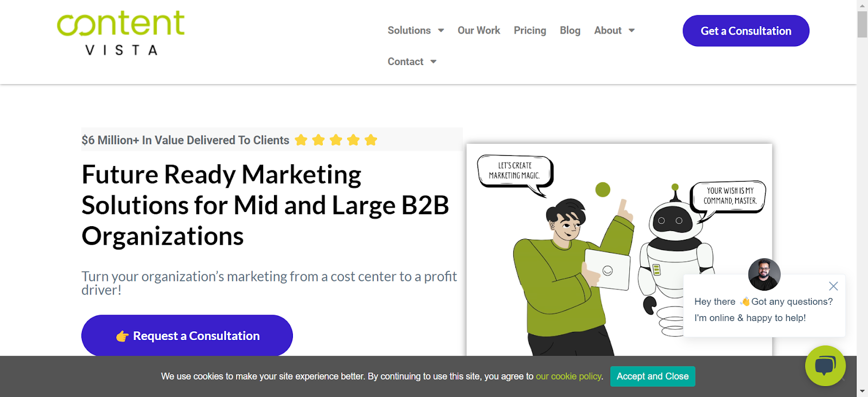This screenshot has height=397, width=868.
Task: Expand the Solutions dropdown arrow
Action: (x=441, y=30)
